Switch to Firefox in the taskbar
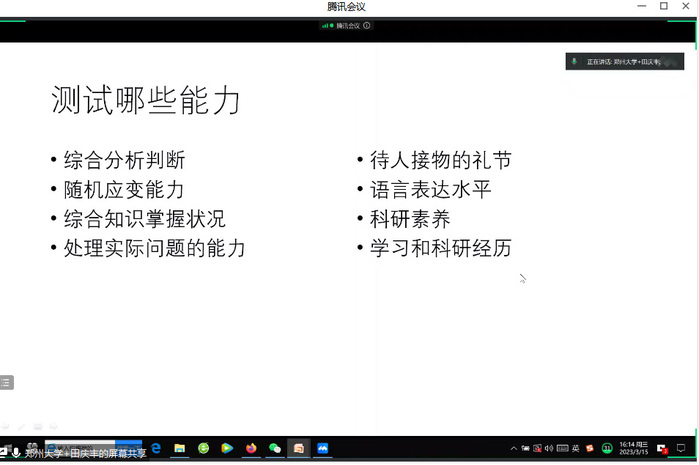Screen dimensions: 699x465 point(251,448)
